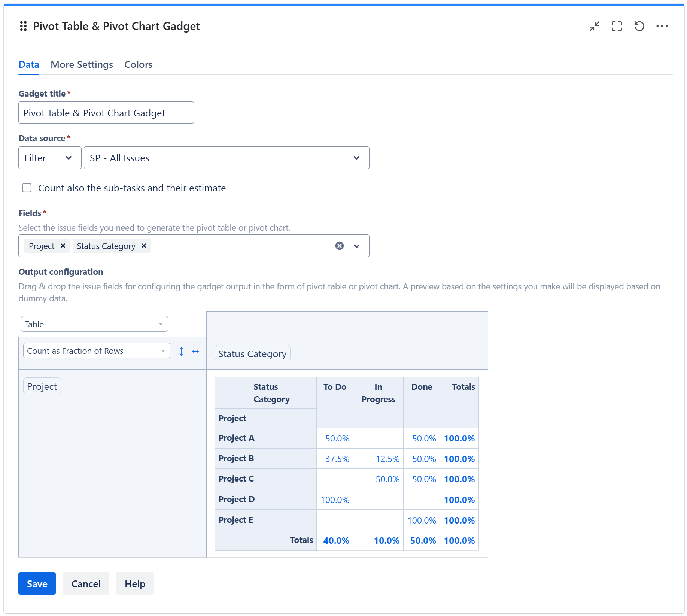Toggle row sort order vertical arrow

[x=181, y=351]
